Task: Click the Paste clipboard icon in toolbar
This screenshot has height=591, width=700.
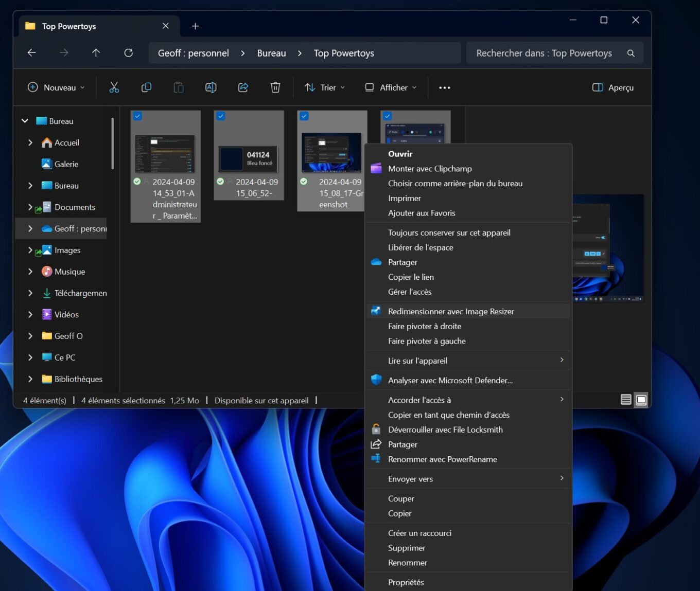Action: [x=179, y=87]
